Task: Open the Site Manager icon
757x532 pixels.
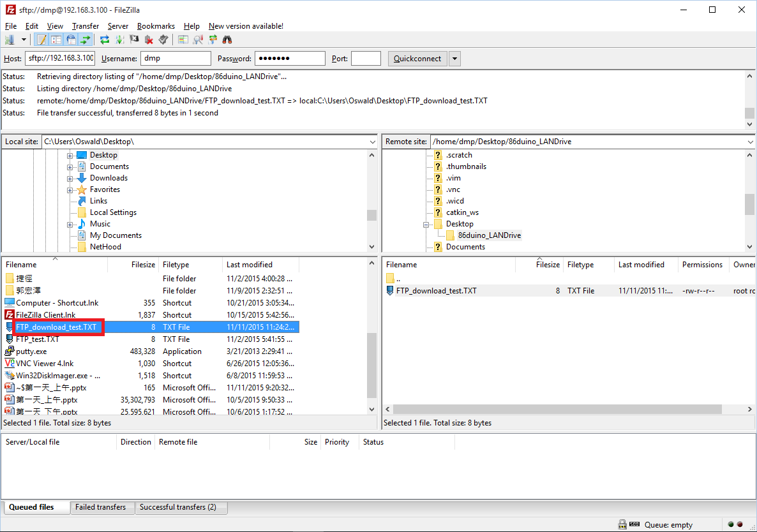Action: tap(10, 40)
